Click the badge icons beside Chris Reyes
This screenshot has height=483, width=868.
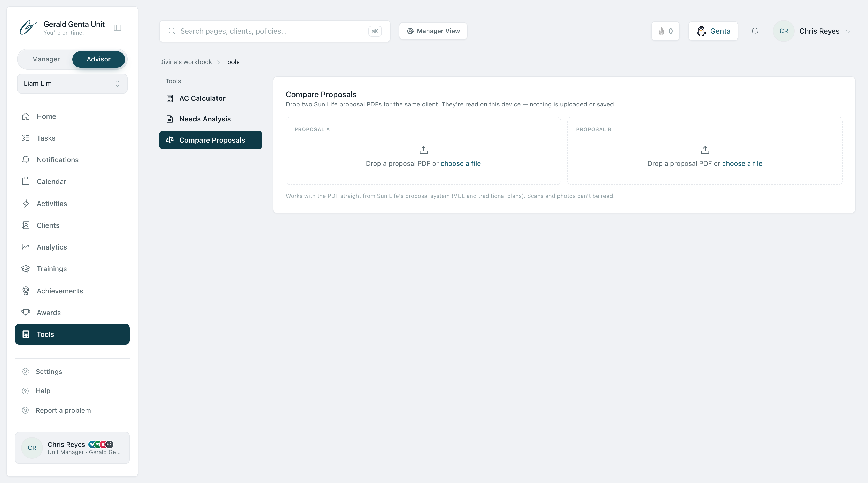click(101, 444)
